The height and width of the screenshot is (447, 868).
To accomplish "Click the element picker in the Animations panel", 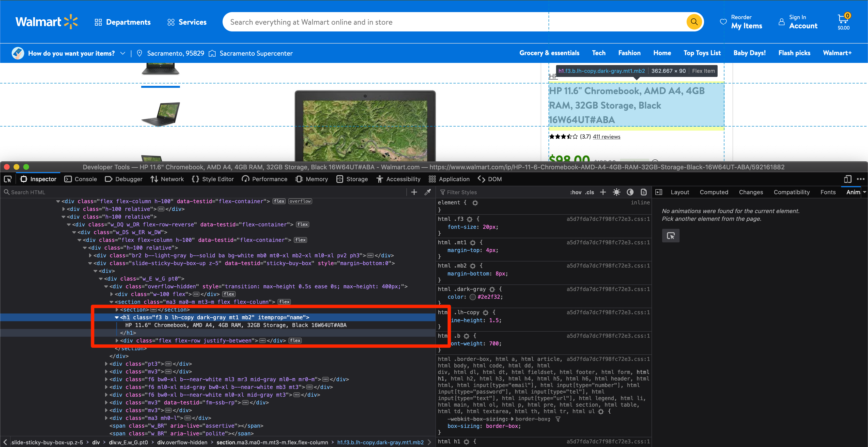I will 671,236.
